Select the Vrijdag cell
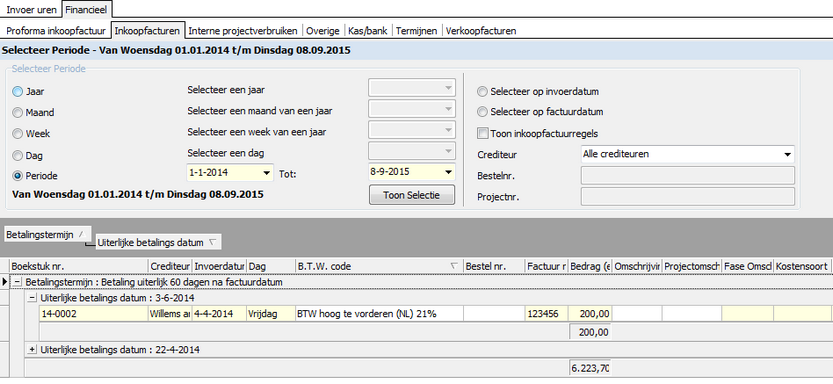Image resolution: width=833 pixels, height=384 pixels. pos(271,314)
